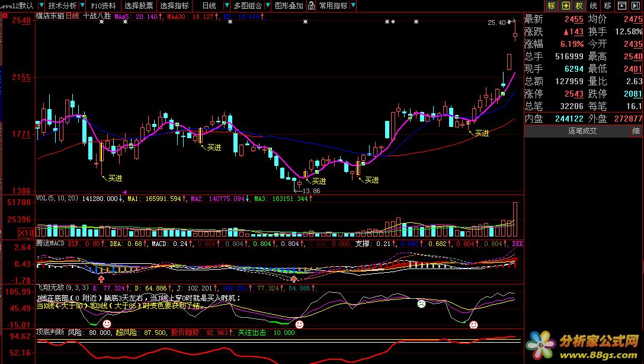Click the left red up-arrow in MACD panel
The image size is (644, 364).
point(101,279)
